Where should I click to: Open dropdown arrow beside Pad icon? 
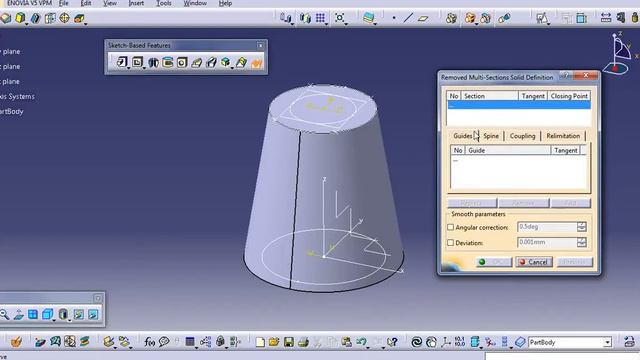coord(129,68)
